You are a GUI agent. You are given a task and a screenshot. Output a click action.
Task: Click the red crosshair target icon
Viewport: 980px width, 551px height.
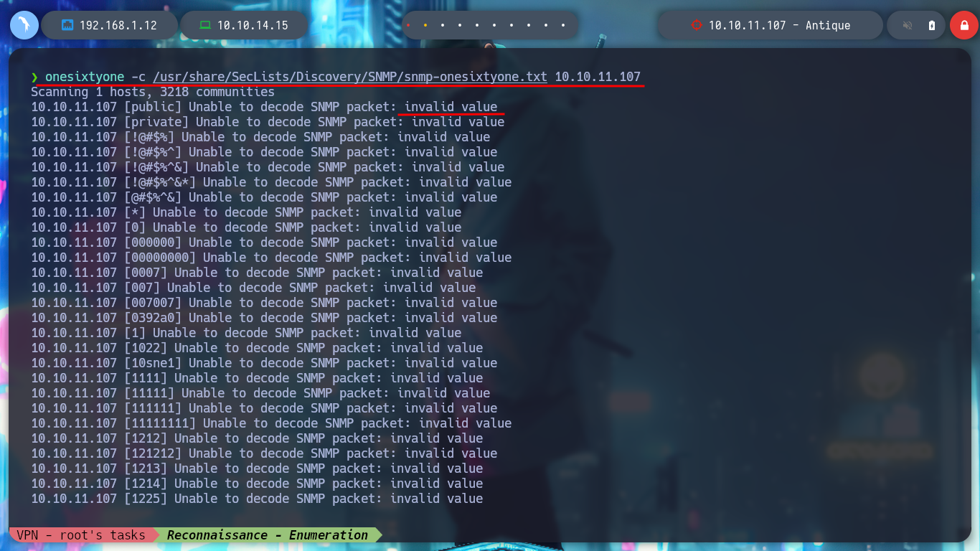point(696,25)
